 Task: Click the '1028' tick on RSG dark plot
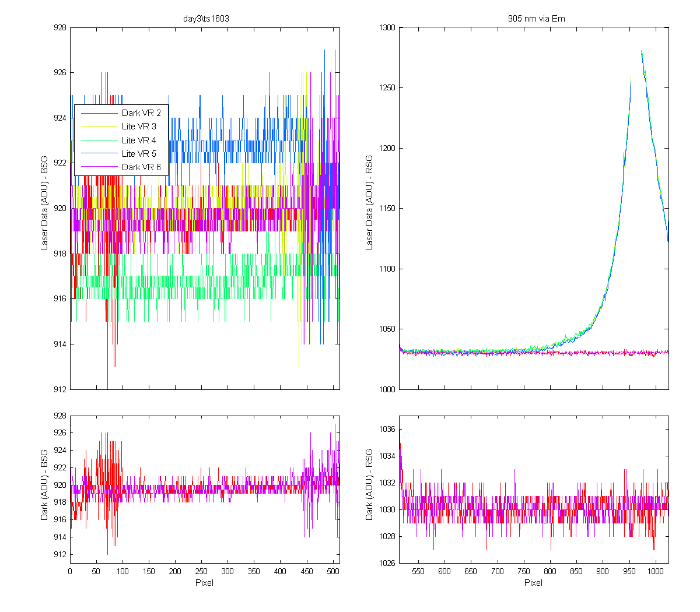point(387,537)
